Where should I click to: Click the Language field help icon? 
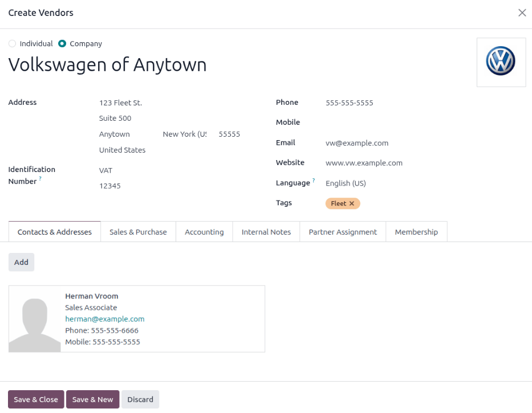pyautogui.click(x=314, y=180)
